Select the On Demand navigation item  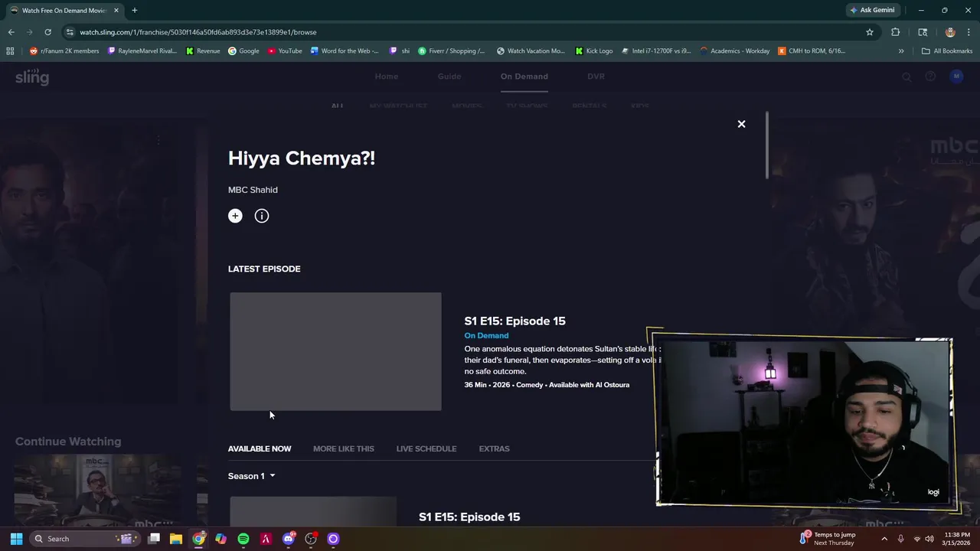(x=524, y=77)
